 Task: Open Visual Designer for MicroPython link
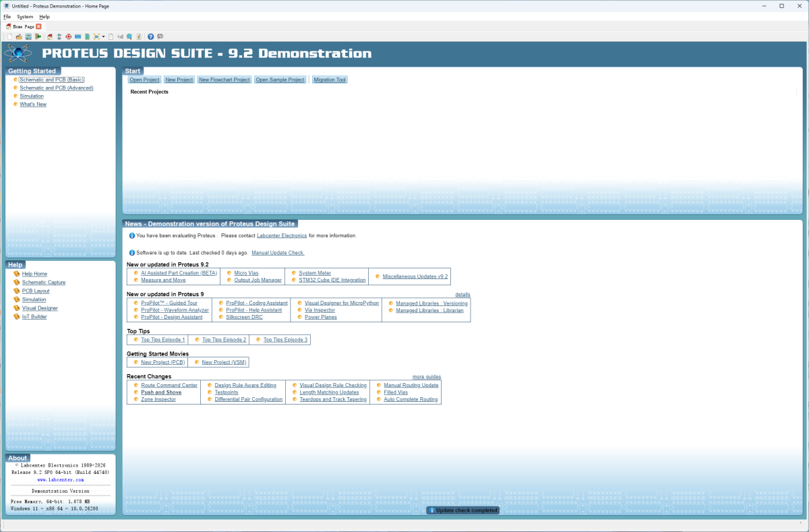[x=342, y=303]
